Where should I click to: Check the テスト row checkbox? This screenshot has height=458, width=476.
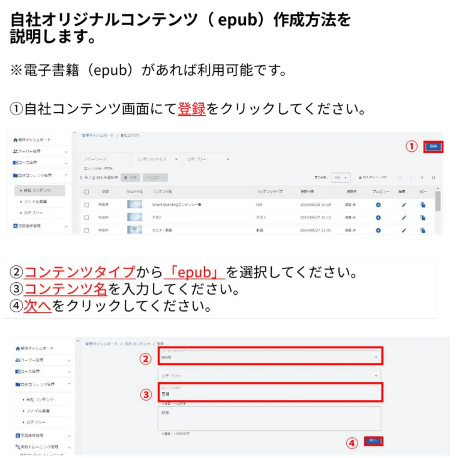coord(87,217)
